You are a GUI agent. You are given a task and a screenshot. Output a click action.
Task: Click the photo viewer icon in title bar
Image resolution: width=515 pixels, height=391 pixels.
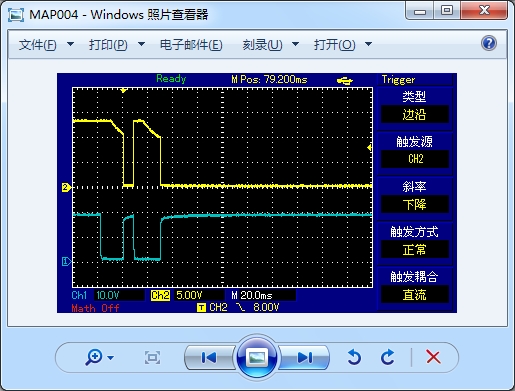[x=16, y=15]
